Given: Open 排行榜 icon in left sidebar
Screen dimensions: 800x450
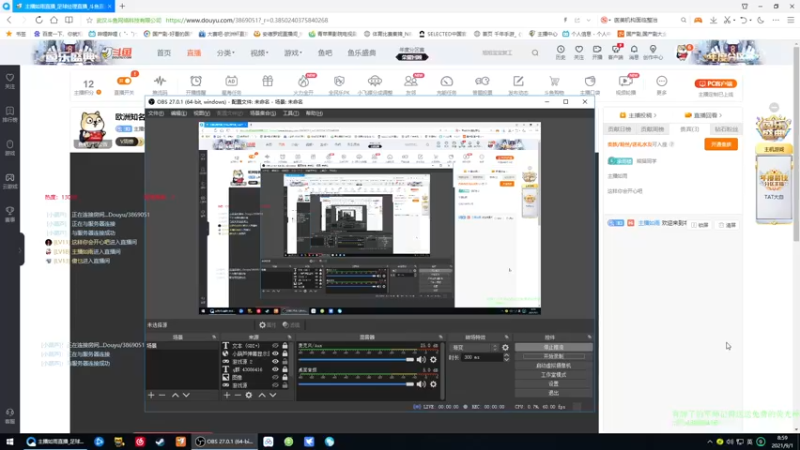Looking at the screenshot, I should [x=10, y=114].
